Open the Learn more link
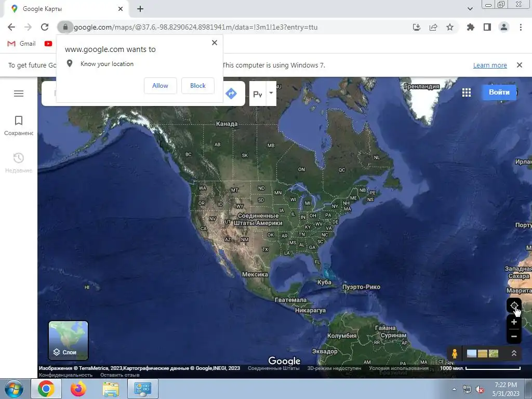The height and width of the screenshot is (399, 532). point(490,65)
